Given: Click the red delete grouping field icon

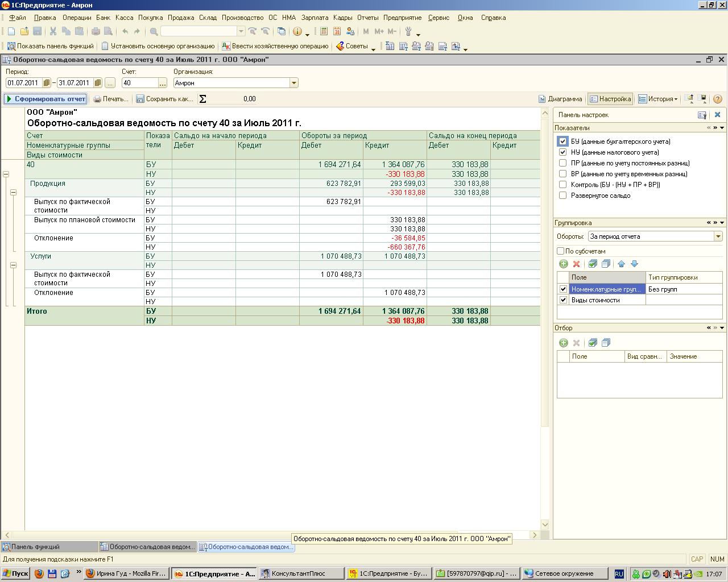Looking at the screenshot, I should (x=576, y=264).
